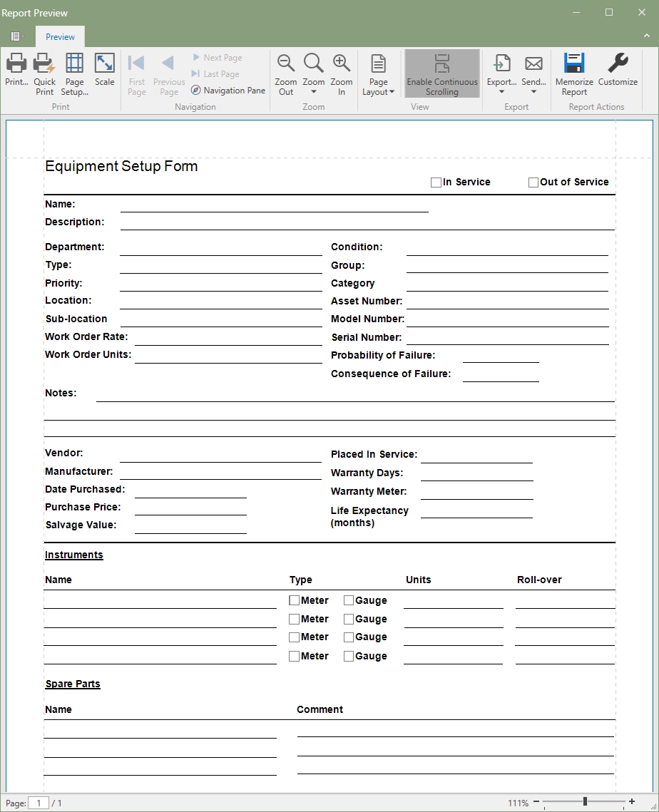Check Meter box in third instrument row

pos(294,637)
